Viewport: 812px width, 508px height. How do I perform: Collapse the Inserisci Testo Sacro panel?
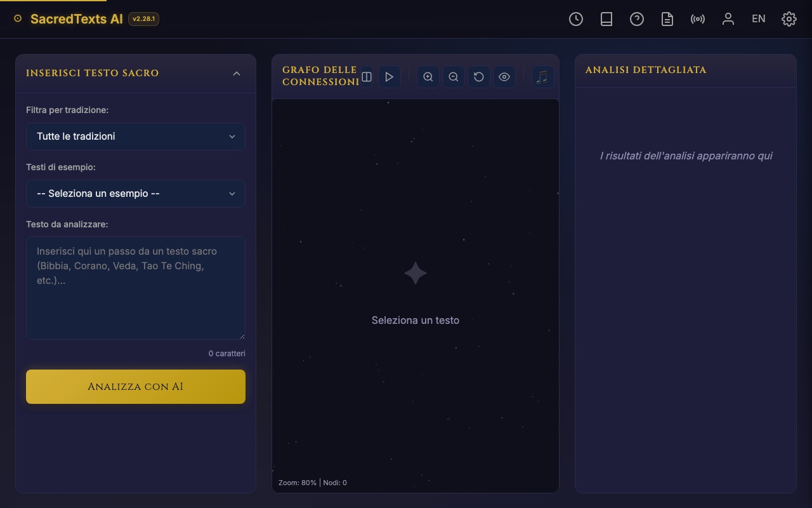[x=237, y=74]
